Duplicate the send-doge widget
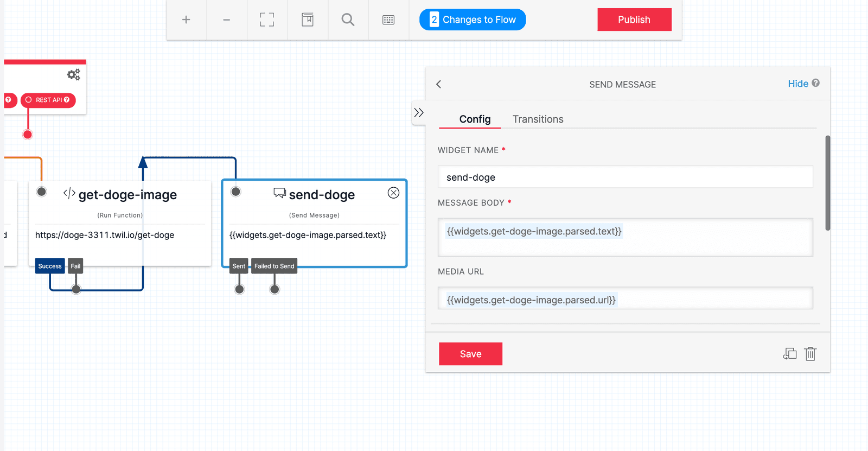Screen dimensions: 868x451 pos(790,354)
